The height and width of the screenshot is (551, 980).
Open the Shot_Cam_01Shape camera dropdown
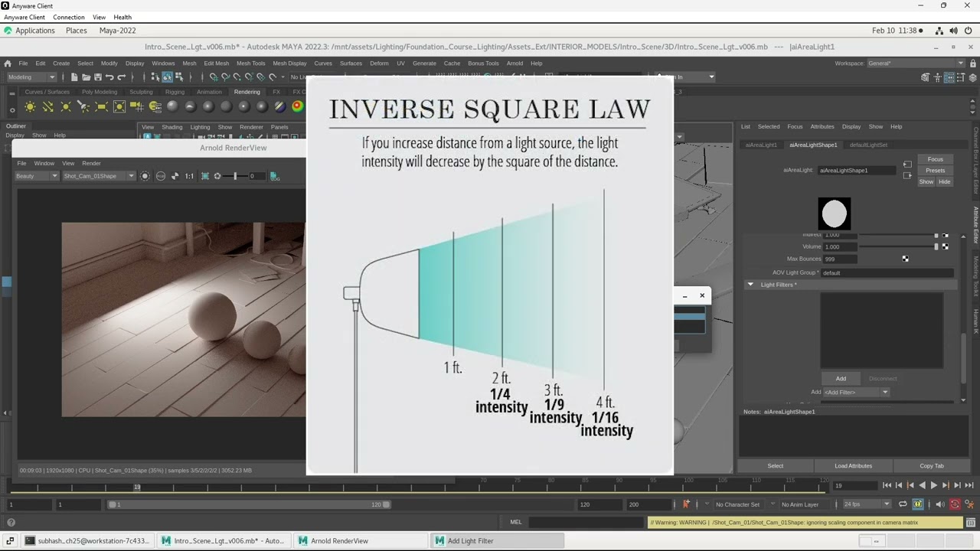(99, 176)
